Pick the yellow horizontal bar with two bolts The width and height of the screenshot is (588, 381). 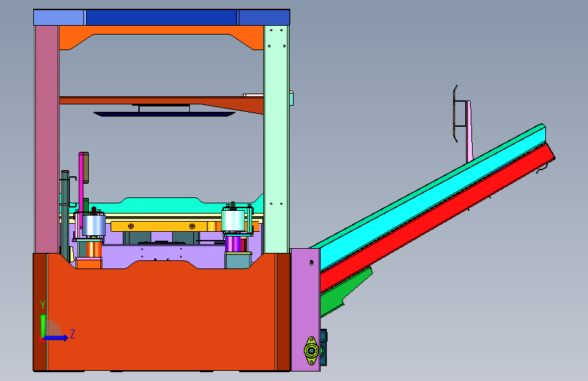[159, 226]
